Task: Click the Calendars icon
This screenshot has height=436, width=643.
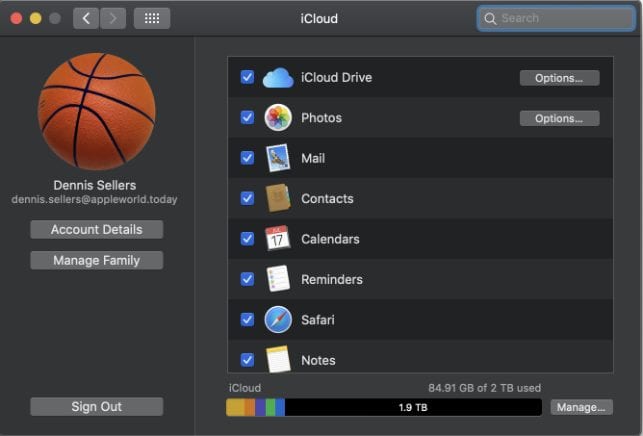Action: coord(277,239)
